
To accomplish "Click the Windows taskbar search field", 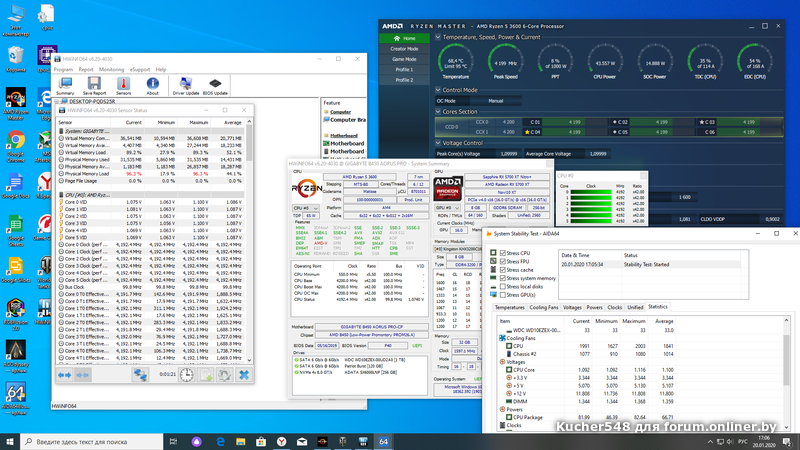I will [x=85, y=440].
